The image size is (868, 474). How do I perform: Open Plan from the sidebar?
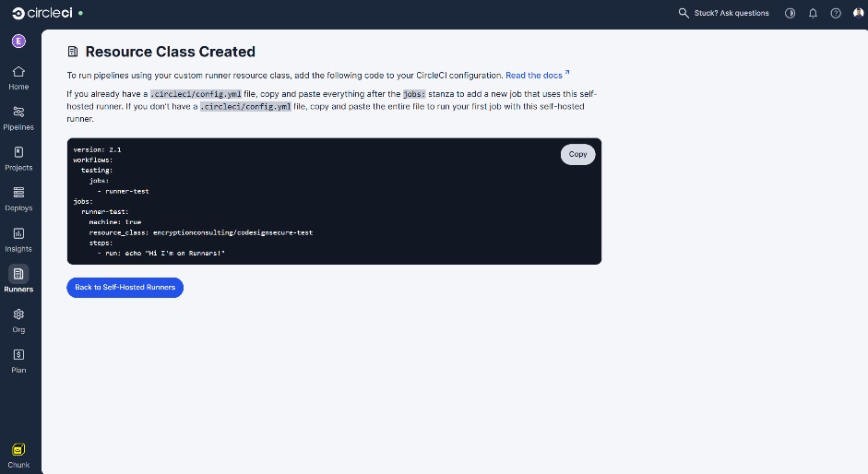(18, 361)
